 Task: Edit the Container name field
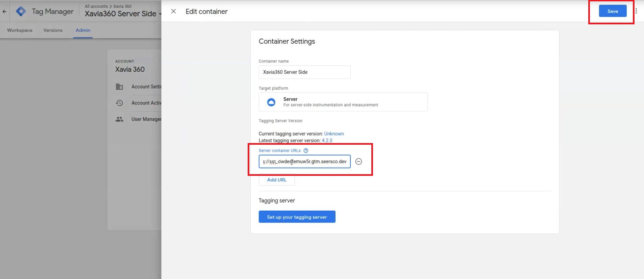(304, 72)
